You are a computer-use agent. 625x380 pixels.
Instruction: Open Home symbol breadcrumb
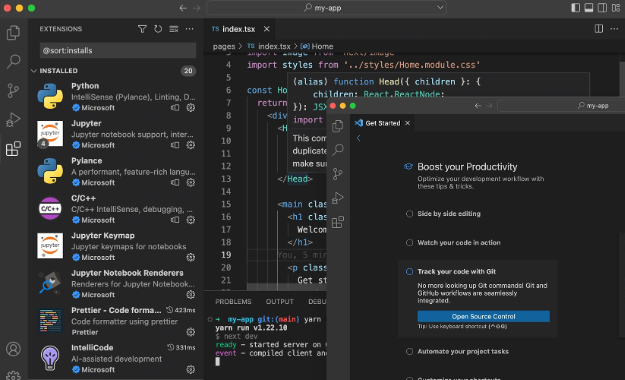pos(317,46)
